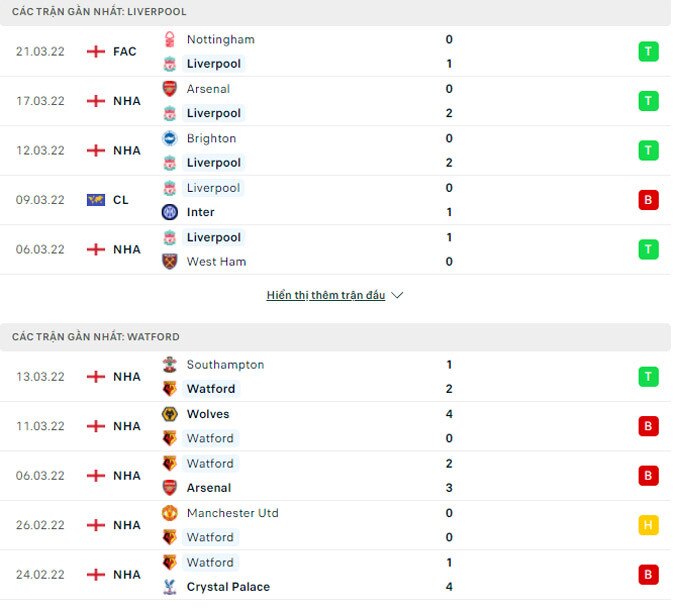Open 'Hiển thị thêm trận đấu' link

point(326,296)
